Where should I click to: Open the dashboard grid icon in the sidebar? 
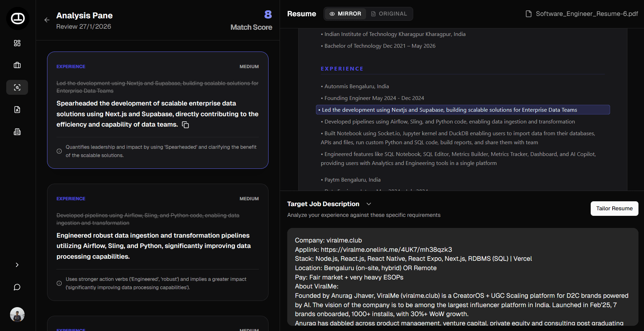click(17, 43)
